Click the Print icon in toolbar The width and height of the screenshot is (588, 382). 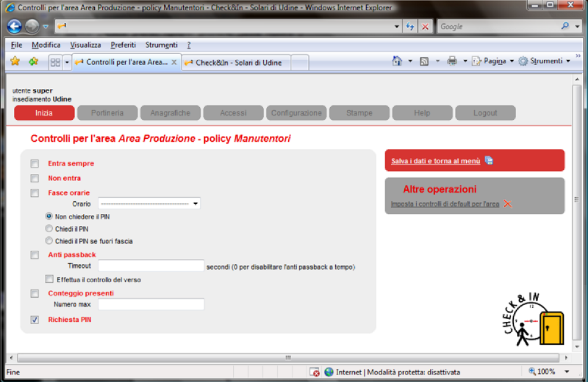[x=452, y=61]
